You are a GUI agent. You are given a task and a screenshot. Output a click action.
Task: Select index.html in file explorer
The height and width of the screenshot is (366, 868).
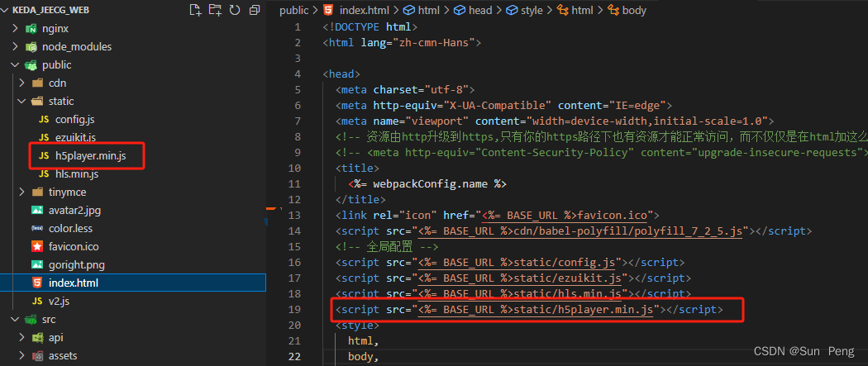click(x=133, y=283)
